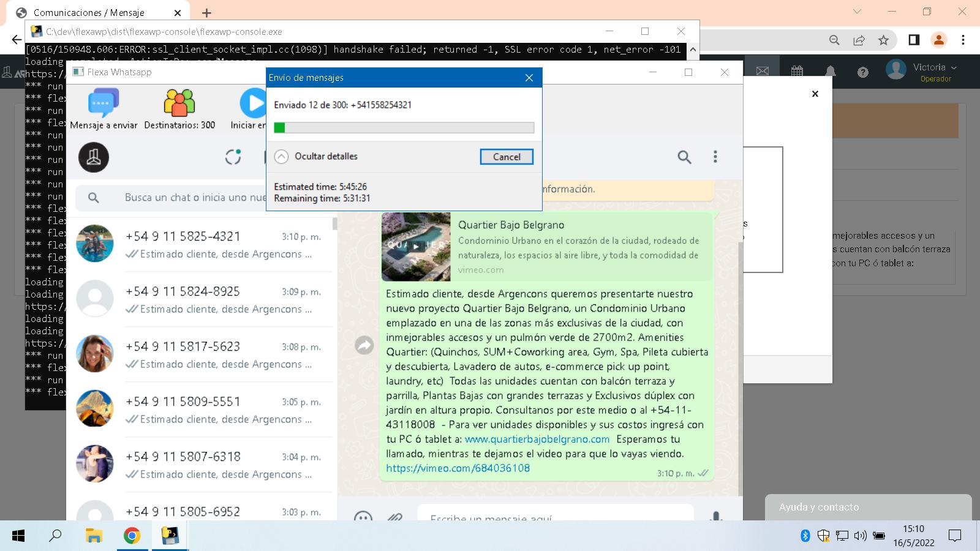This screenshot has height=551, width=980.
Task: Close the Comunicaciones / Mensaje tab
Action: point(178,13)
